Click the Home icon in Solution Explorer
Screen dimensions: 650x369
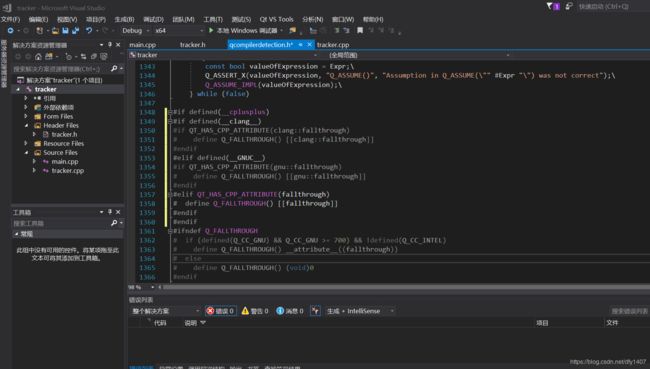(x=38, y=56)
